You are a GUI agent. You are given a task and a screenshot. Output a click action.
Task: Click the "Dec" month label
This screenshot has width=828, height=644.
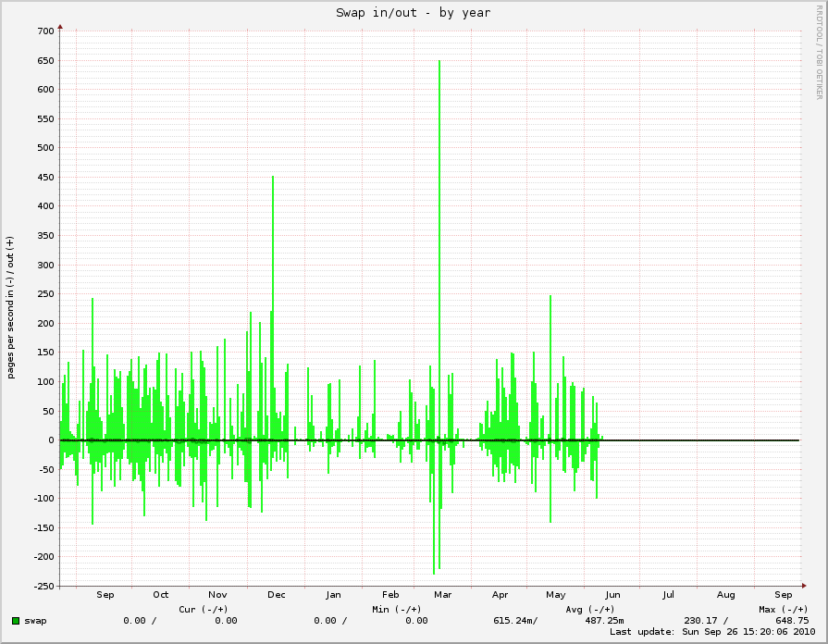pos(277,595)
